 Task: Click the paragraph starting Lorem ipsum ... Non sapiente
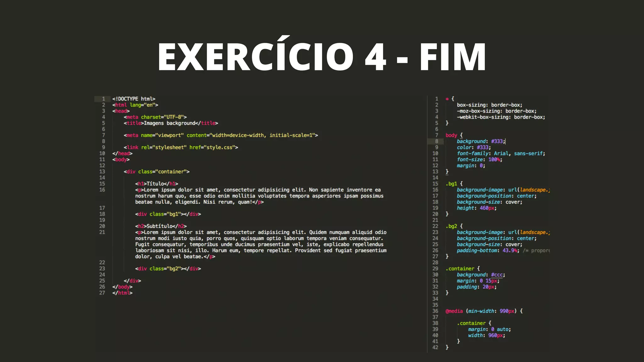pyautogui.click(x=259, y=196)
